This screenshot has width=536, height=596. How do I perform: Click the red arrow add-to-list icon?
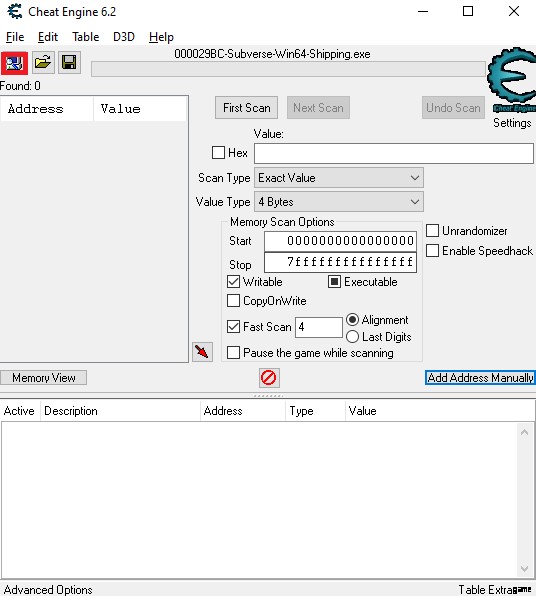(x=202, y=352)
